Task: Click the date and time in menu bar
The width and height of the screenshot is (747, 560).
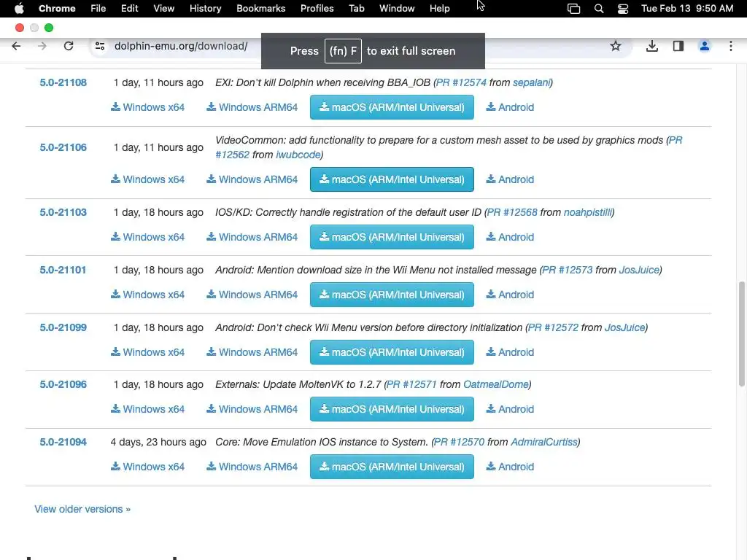Action: (687, 9)
